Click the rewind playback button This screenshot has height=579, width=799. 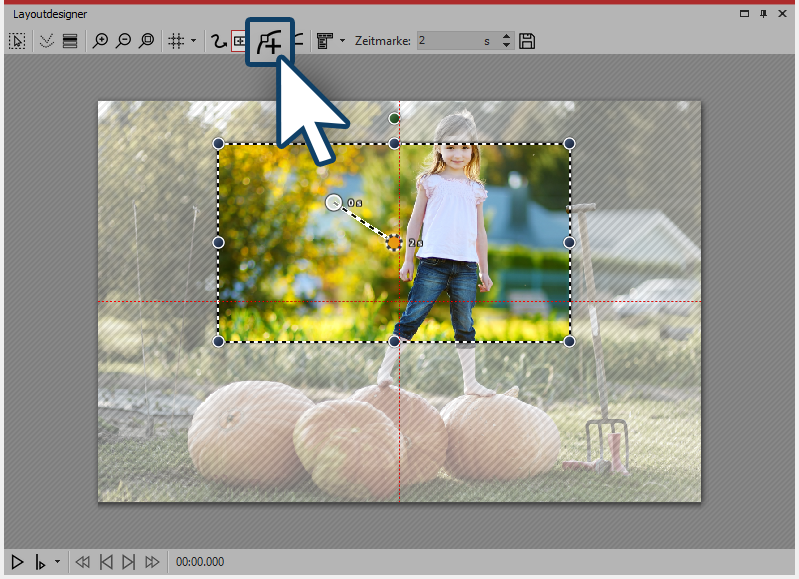click(83, 562)
